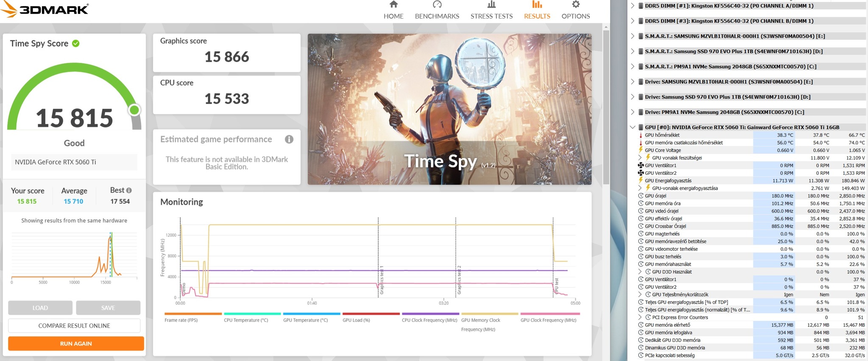The height and width of the screenshot is (361, 868).
Task: Click the Teljes GPU energiafogyasztás [% of TDP] icon
Action: coord(641,302)
